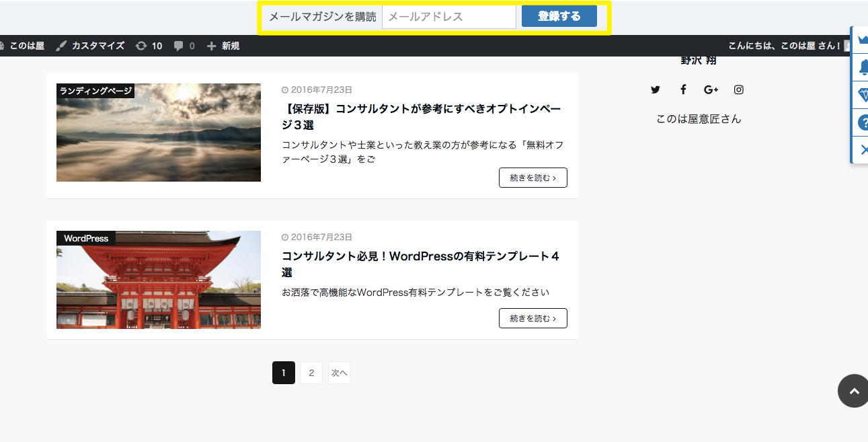
Task: Click the diamond icon in side panel
Action: pyautogui.click(x=861, y=96)
